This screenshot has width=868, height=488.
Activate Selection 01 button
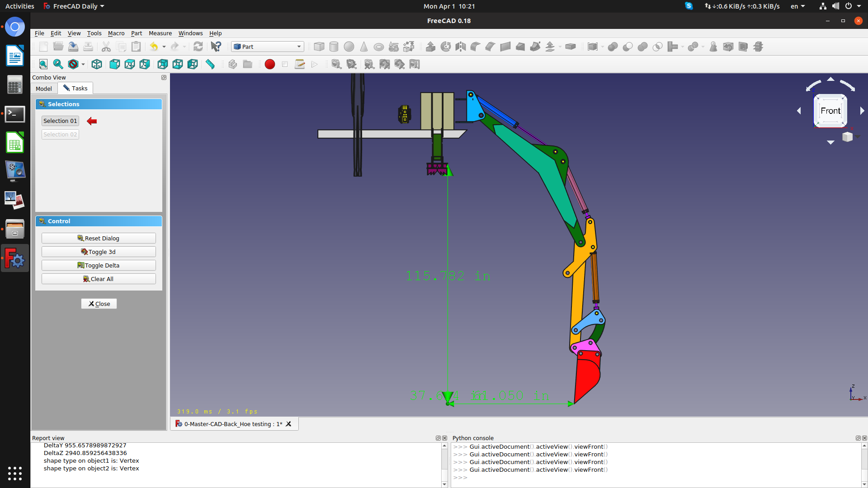tap(60, 121)
